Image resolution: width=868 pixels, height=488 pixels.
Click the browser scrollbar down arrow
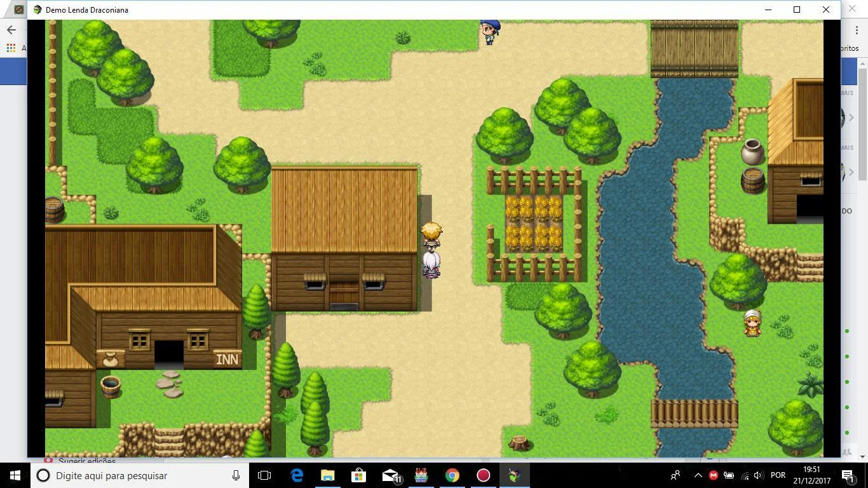pyautogui.click(x=862, y=456)
